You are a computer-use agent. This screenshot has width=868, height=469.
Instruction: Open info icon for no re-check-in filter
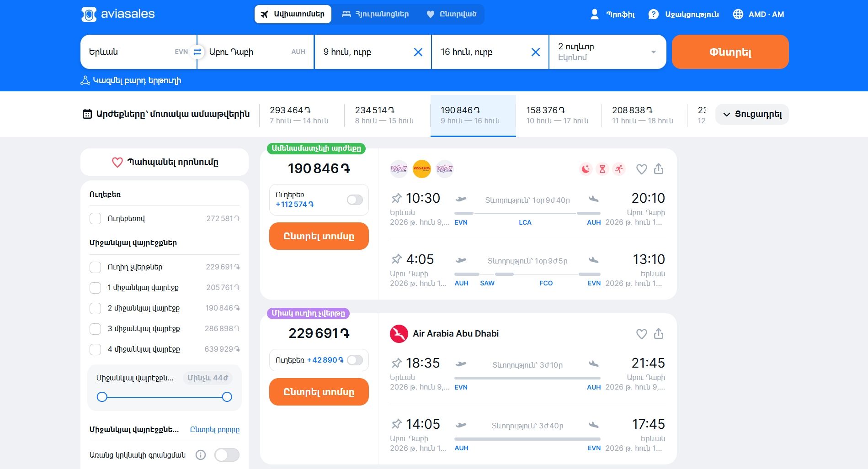click(200, 455)
